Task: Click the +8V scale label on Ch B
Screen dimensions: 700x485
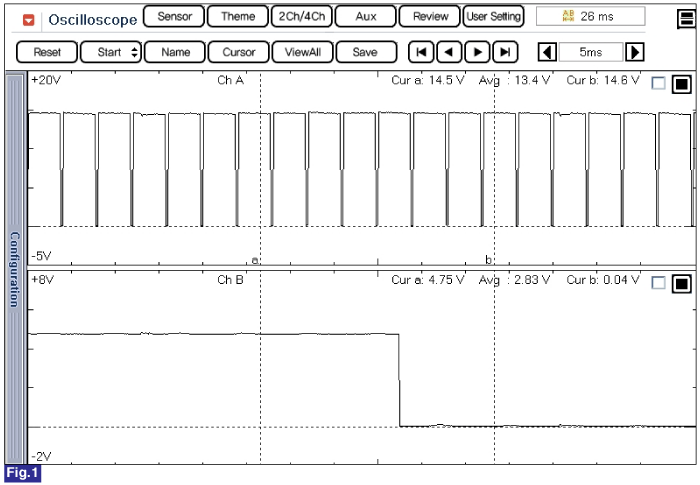Action: click(42, 280)
